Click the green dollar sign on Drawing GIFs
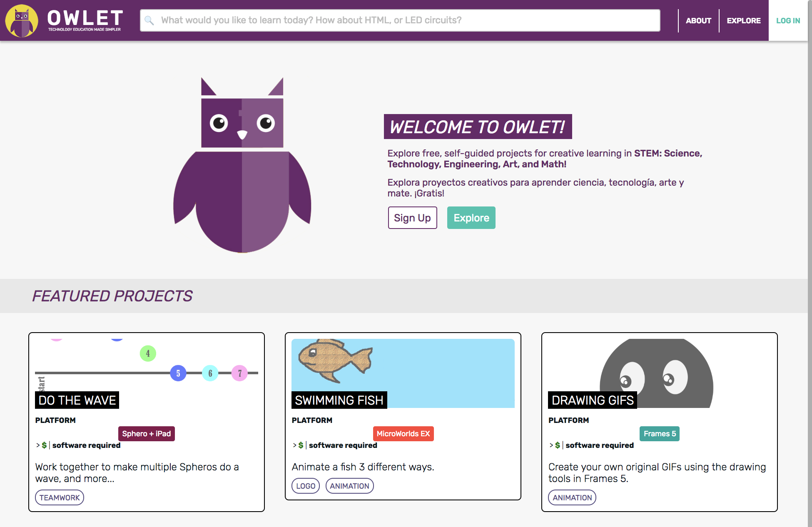The height and width of the screenshot is (527, 812). [557, 445]
